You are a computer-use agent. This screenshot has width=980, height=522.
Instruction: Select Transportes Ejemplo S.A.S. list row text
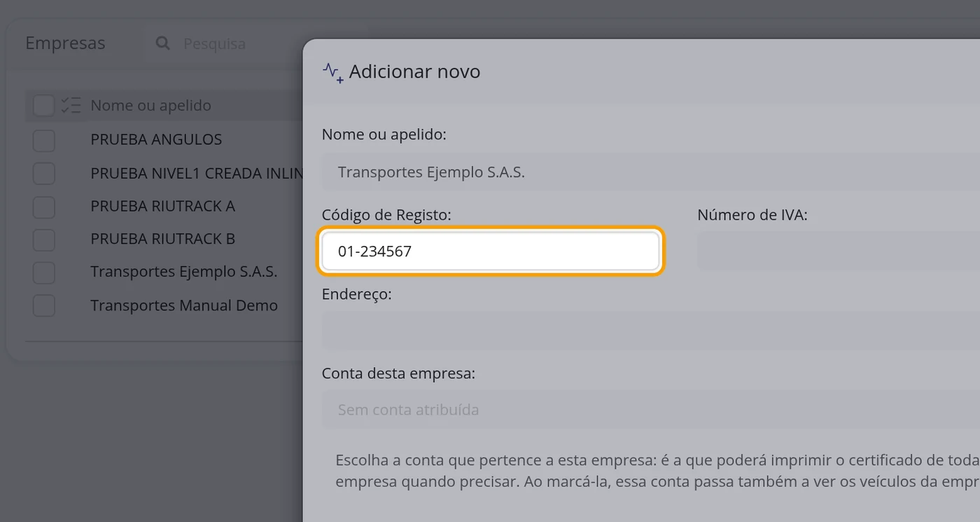point(184,272)
